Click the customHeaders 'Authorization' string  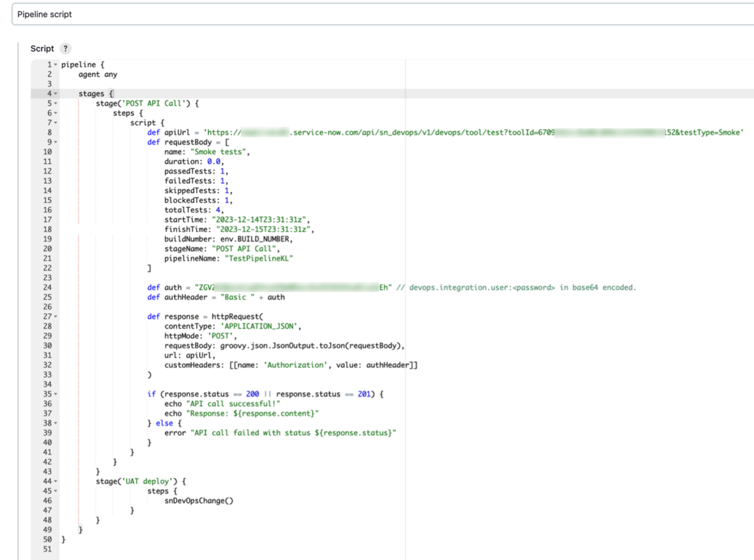point(295,365)
